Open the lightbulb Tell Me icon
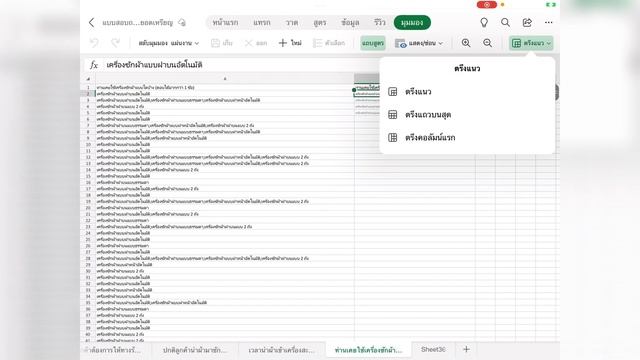 pos(484,22)
